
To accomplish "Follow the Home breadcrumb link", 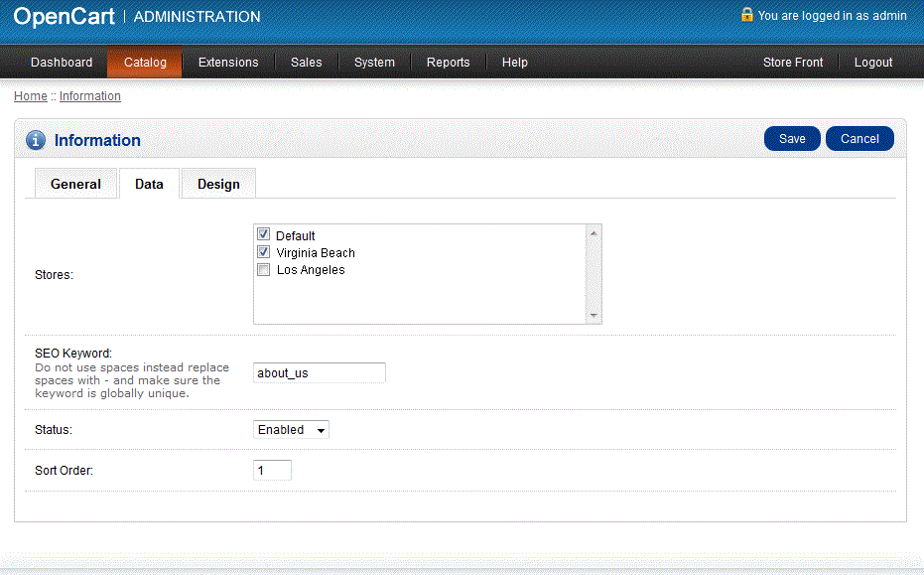I will point(30,96).
